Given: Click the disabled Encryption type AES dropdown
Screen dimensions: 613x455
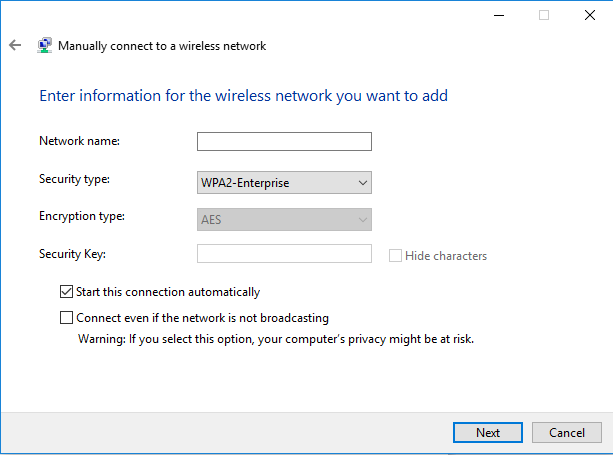Looking at the screenshot, I should pyautogui.click(x=284, y=220).
